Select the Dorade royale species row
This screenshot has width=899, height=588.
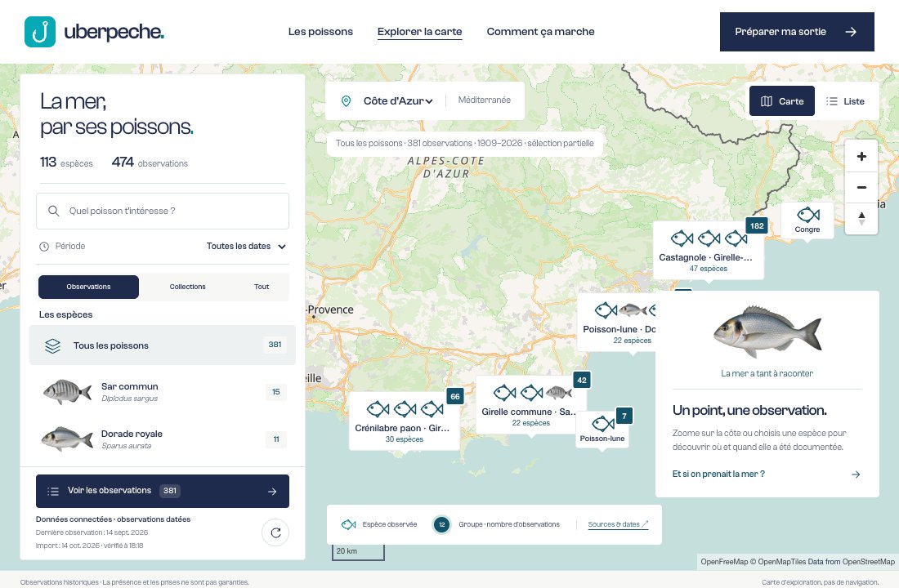pos(163,439)
